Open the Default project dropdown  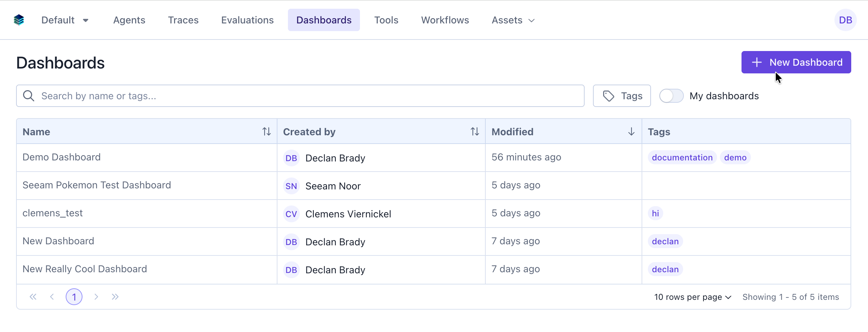[65, 20]
